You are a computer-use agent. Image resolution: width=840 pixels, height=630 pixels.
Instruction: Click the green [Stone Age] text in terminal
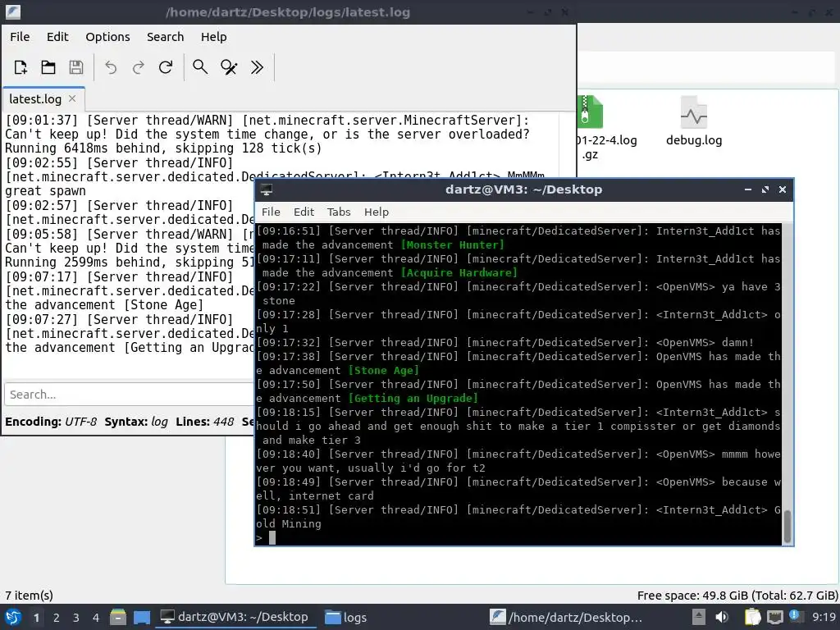click(384, 370)
